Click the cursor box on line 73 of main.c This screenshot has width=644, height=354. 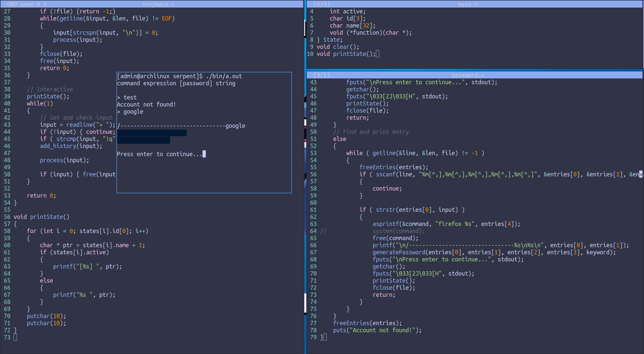[15, 337]
